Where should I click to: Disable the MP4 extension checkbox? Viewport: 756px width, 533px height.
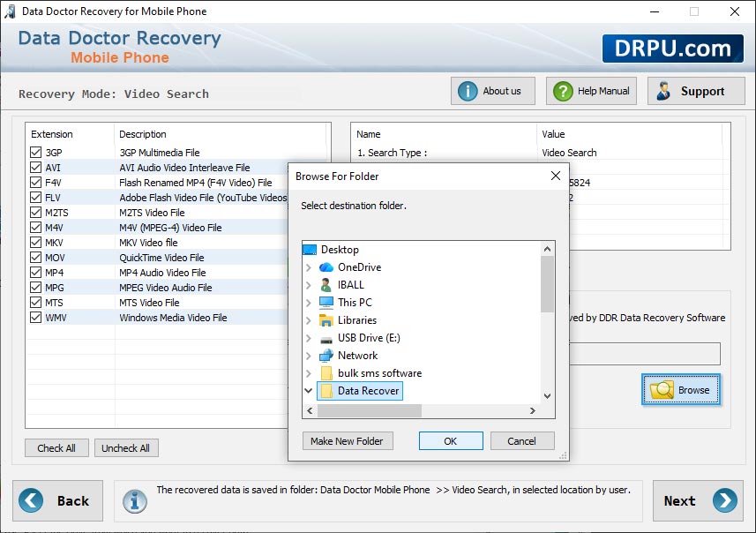coord(35,272)
